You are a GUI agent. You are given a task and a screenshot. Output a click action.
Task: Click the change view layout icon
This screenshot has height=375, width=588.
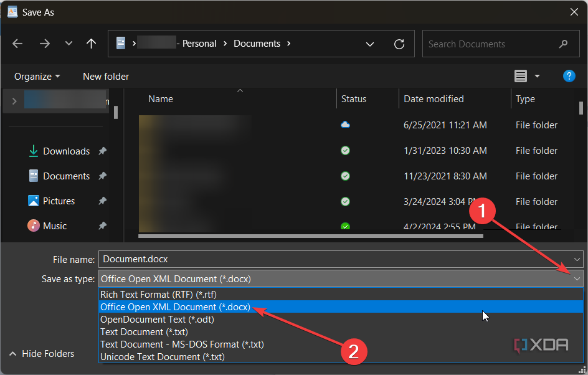pos(521,76)
